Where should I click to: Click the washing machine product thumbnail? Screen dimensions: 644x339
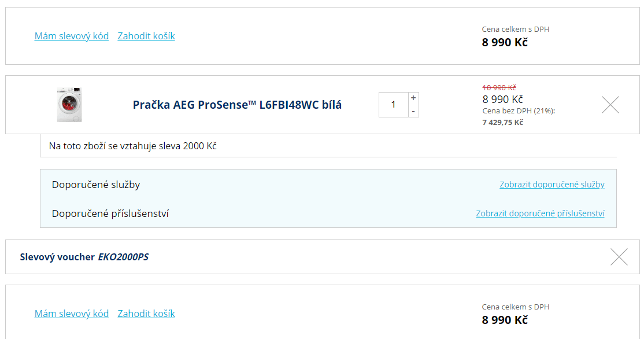pyautogui.click(x=69, y=104)
